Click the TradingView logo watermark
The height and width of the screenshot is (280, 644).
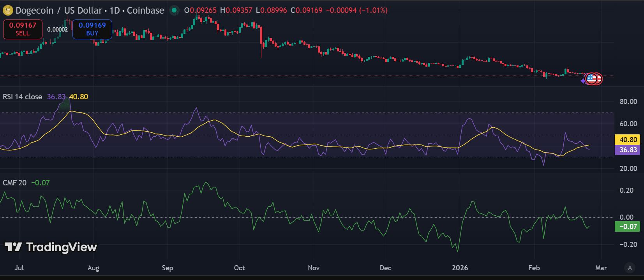(51, 247)
